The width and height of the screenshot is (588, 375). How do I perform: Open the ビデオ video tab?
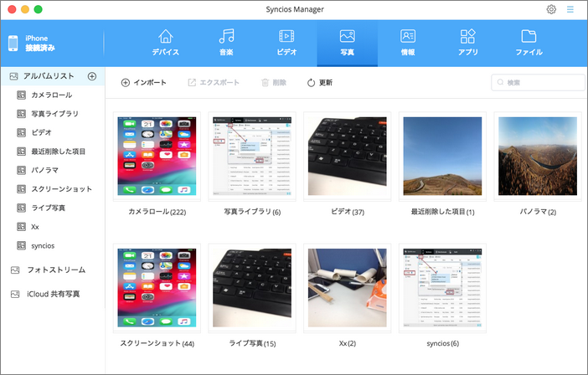(x=286, y=42)
